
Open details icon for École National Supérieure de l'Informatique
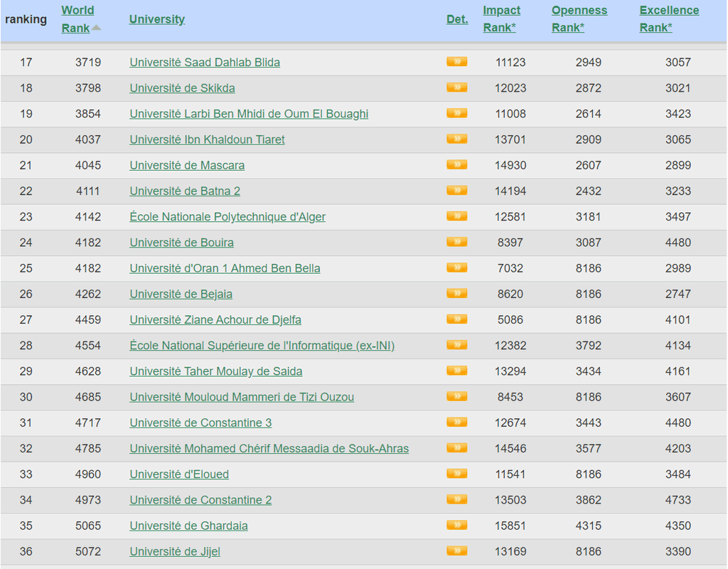tap(457, 345)
